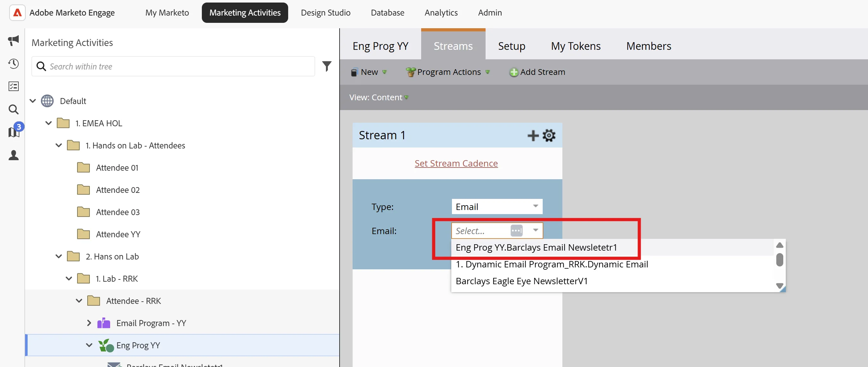Collapse the 2. Hans on Lab folder
This screenshot has width=868, height=367.
coord(59,257)
